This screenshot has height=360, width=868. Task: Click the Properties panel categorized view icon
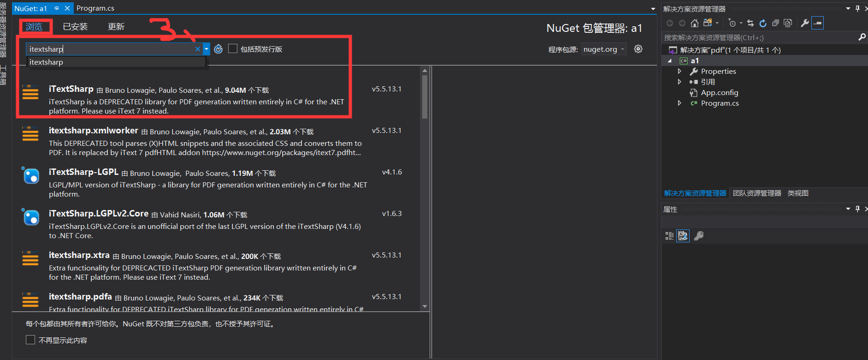coord(669,236)
